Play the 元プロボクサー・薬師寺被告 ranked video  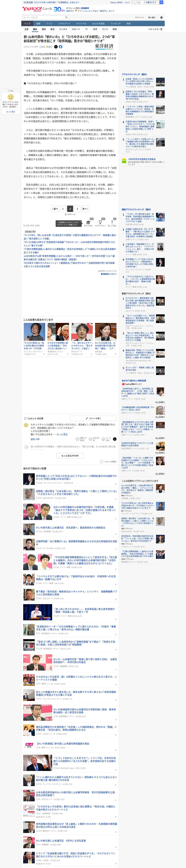[x=160, y=301]
